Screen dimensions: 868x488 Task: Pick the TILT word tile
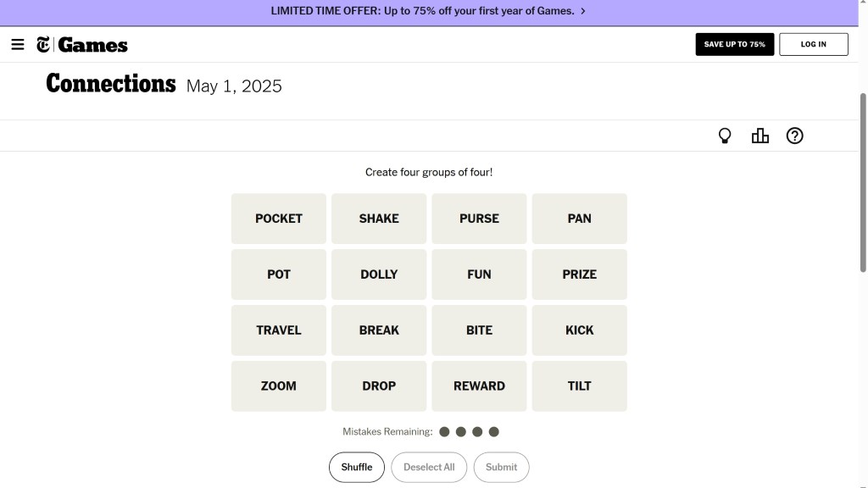[579, 386]
